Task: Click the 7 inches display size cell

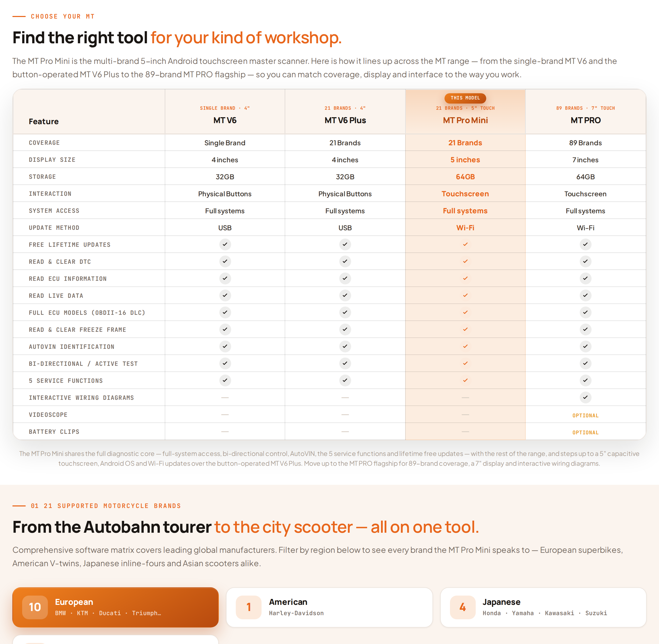Action: [585, 160]
